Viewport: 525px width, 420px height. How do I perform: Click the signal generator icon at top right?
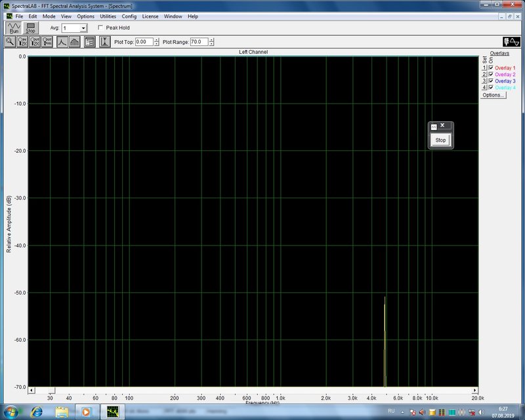(511, 42)
